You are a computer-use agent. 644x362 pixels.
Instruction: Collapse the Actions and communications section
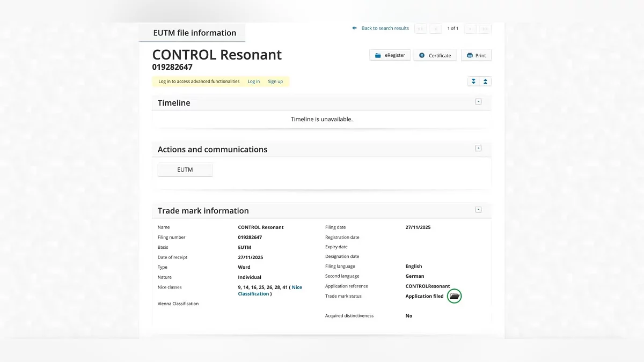(478, 149)
